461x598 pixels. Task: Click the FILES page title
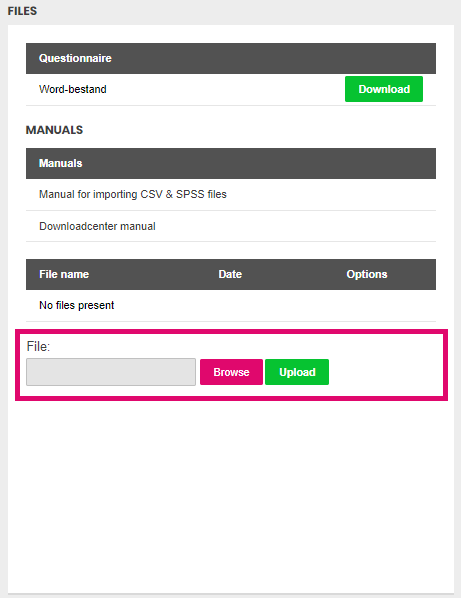22,11
